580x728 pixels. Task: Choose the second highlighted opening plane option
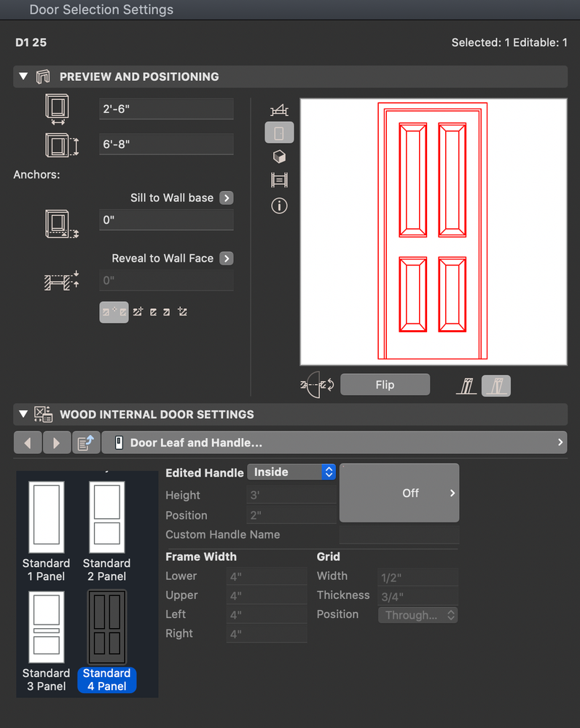pos(496,385)
